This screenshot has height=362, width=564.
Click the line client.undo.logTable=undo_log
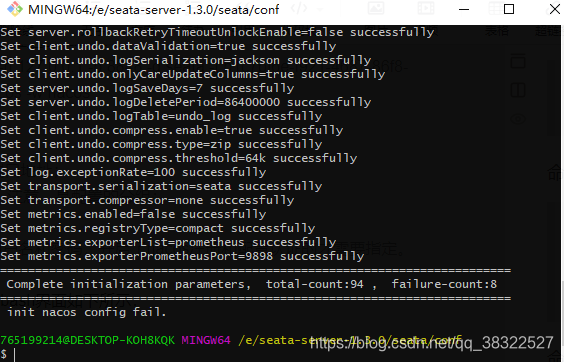tap(161, 117)
